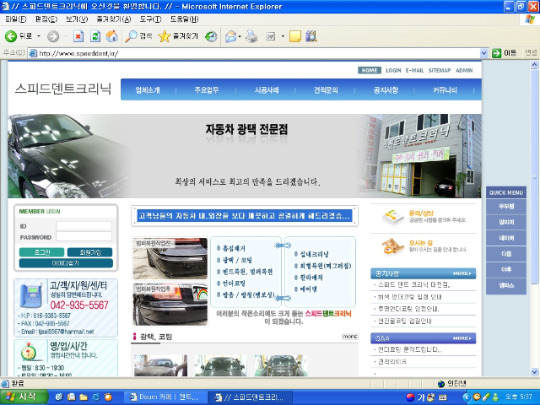Open Favorites with the star icon
This screenshot has height=405, width=540.
click(x=164, y=36)
